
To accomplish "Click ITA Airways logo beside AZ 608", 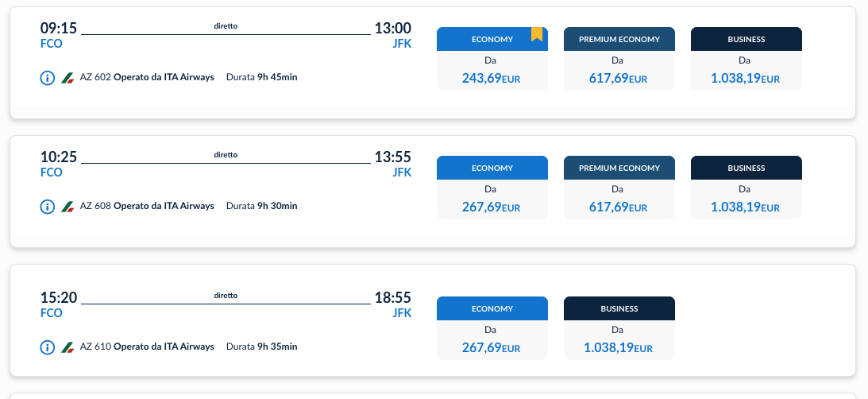I will [68, 206].
